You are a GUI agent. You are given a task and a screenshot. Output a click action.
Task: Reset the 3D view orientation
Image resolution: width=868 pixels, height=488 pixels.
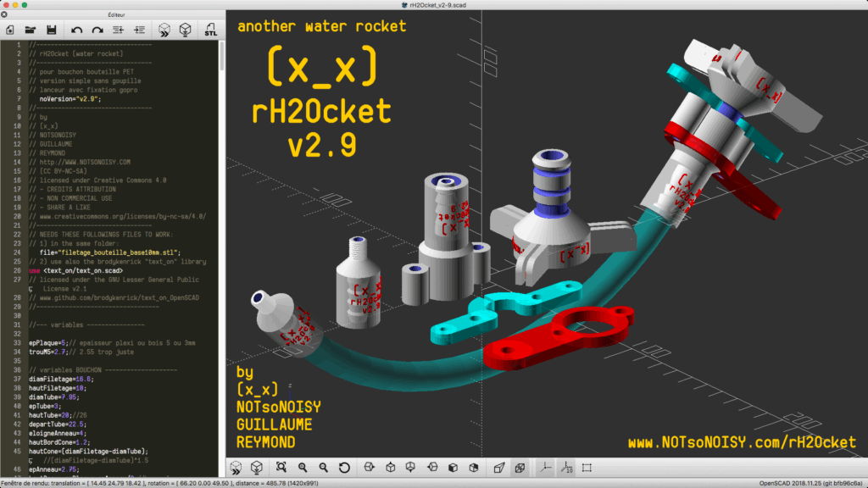pos(344,468)
